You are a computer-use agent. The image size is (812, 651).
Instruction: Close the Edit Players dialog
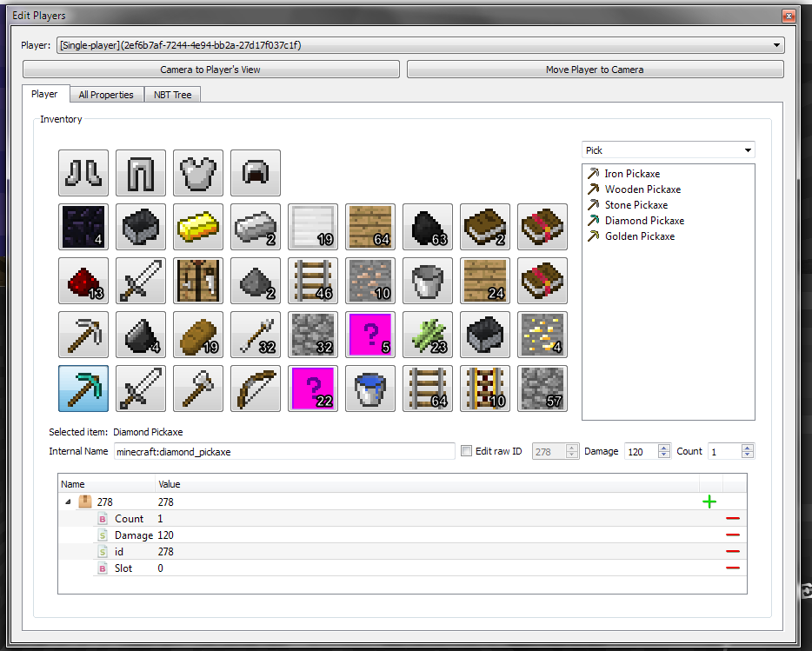click(x=789, y=16)
